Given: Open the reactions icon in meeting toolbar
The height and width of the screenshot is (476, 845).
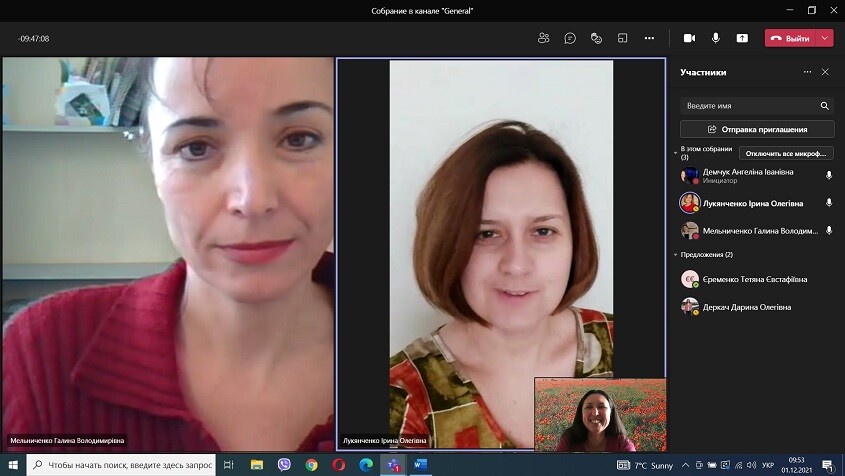Looking at the screenshot, I should 596,38.
